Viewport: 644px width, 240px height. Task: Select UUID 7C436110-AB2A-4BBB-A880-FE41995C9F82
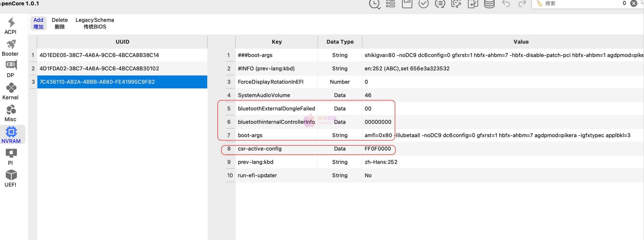(x=122, y=82)
